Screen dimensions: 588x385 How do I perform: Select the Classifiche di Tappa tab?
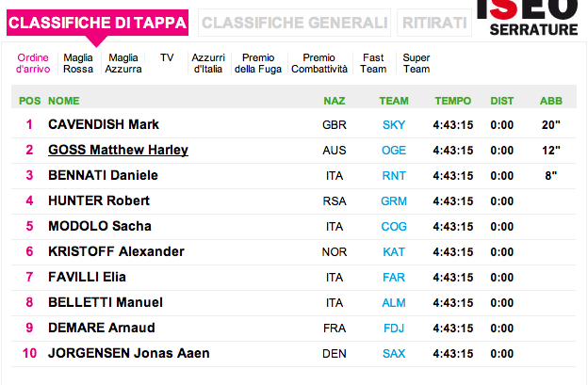(x=97, y=23)
